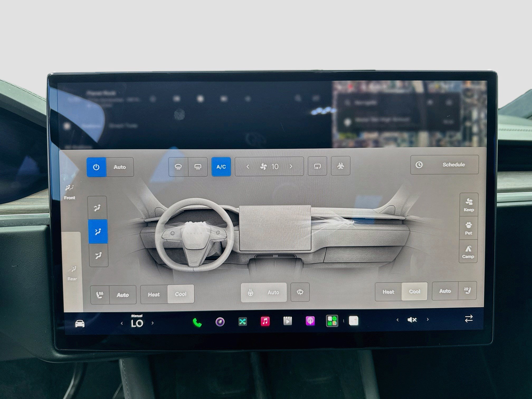Tap the LO temperature readout
Image resolution: width=532 pixels, height=399 pixels.
click(x=137, y=323)
